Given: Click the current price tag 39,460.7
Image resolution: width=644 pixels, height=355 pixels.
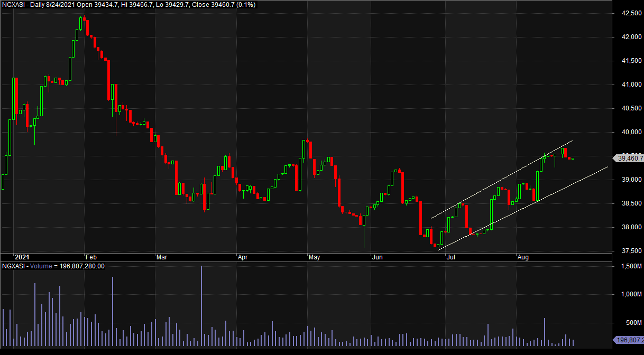Looking at the screenshot, I should point(628,158).
